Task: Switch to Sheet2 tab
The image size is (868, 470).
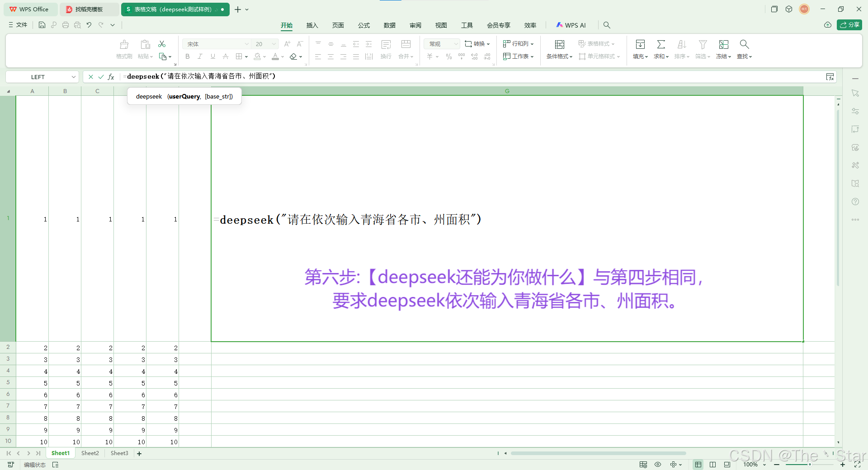Action: click(x=90, y=453)
